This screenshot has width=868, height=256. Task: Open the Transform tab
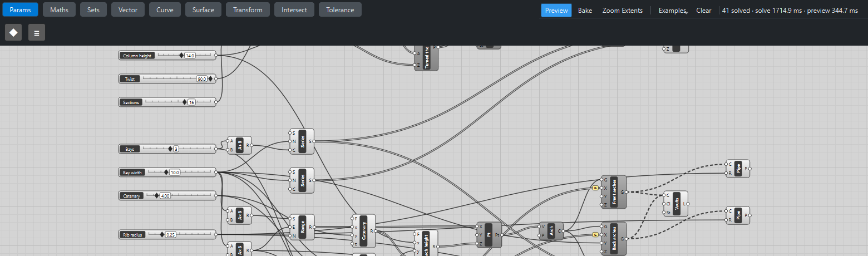(248, 10)
